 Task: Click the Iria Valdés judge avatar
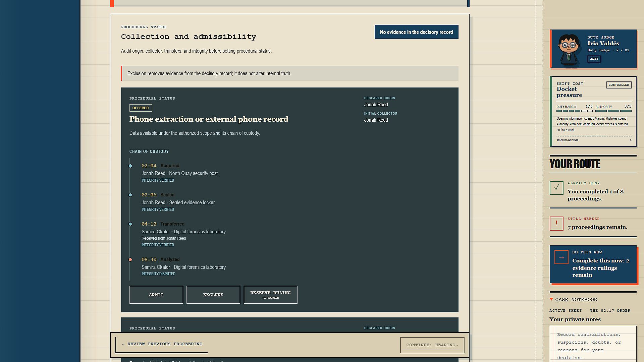tap(569, 50)
